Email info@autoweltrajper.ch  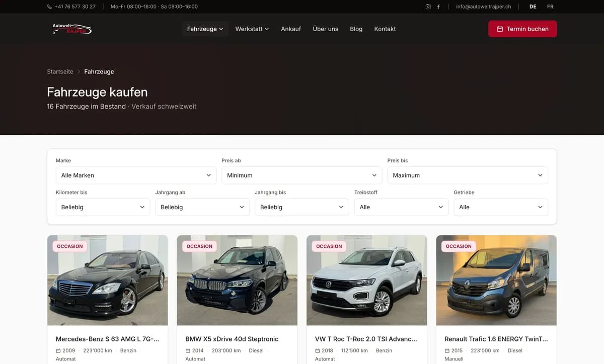coord(483,7)
